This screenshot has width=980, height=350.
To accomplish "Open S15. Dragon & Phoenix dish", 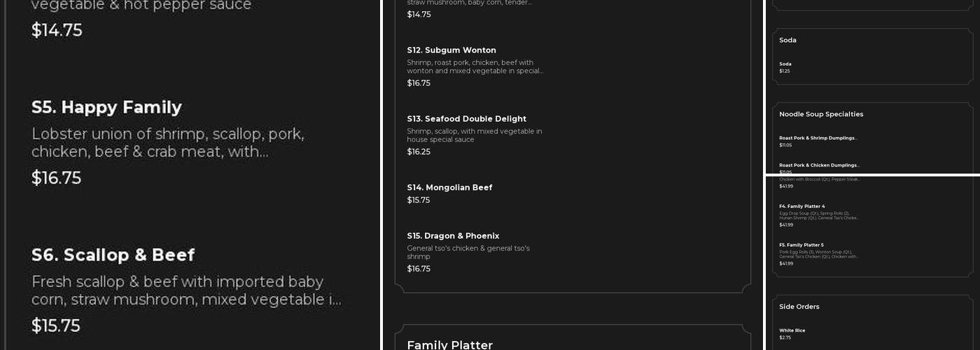I will click(x=453, y=236).
